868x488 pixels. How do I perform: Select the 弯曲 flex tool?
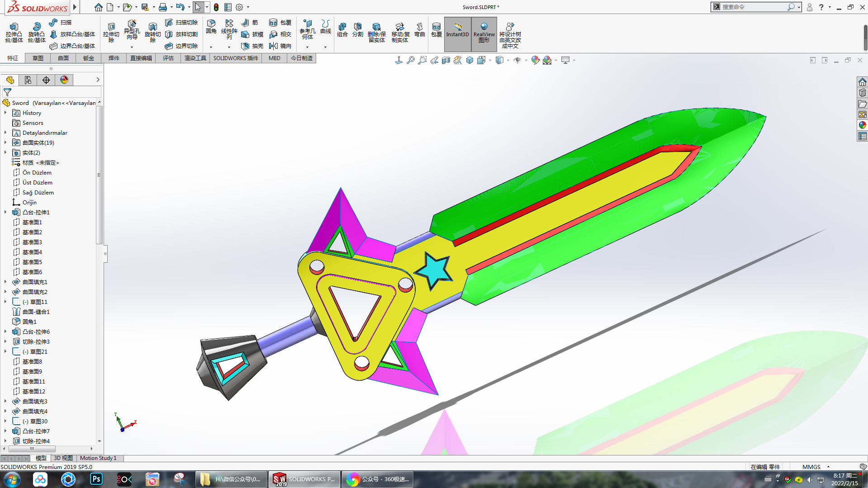pos(420,30)
